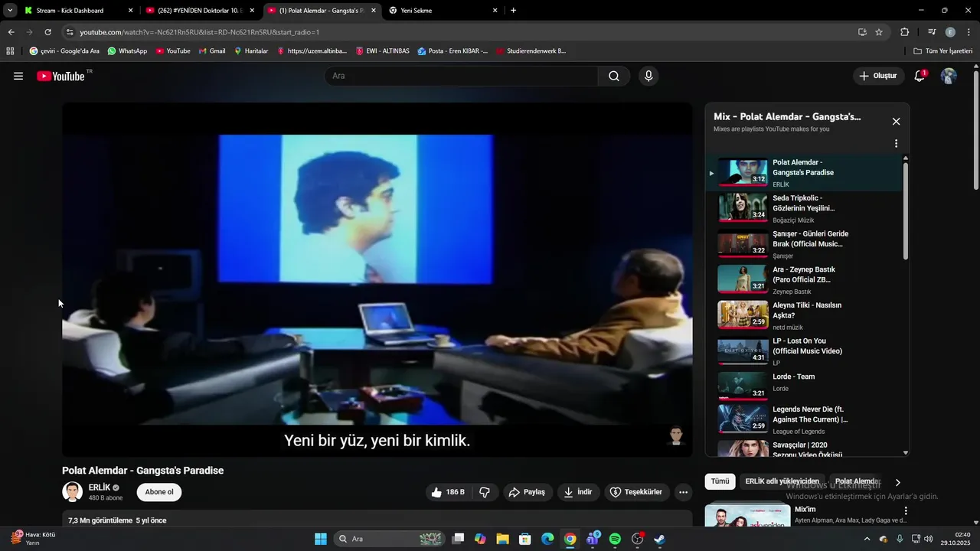Go back in browser history
Screen dimensions: 980x551
pyautogui.click(x=11, y=32)
